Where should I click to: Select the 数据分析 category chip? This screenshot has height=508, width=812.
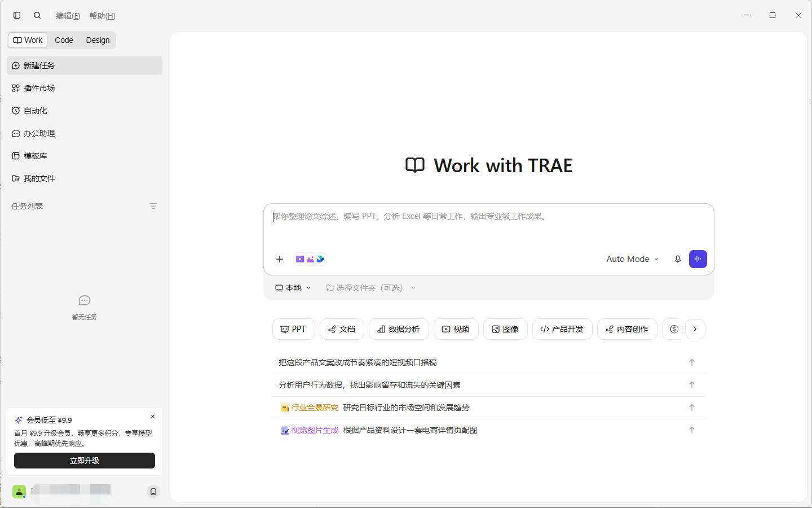click(399, 329)
